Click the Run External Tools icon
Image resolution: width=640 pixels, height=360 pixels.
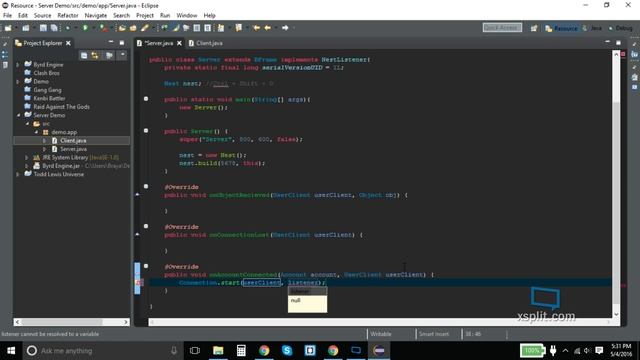click(x=104, y=28)
